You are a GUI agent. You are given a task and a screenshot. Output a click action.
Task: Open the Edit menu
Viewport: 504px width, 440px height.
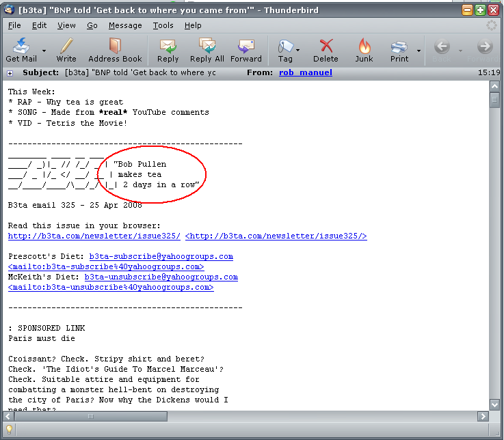(x=39, y=25)
